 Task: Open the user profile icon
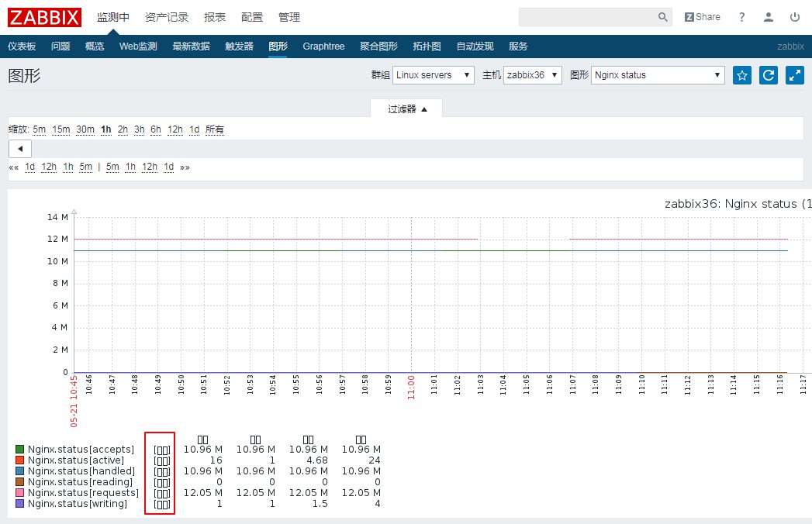click(769, 17)
